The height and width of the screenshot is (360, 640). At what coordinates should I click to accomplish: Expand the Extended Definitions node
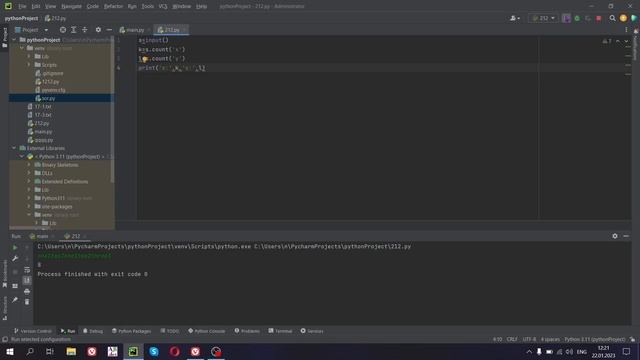click(x=29, y=182)
